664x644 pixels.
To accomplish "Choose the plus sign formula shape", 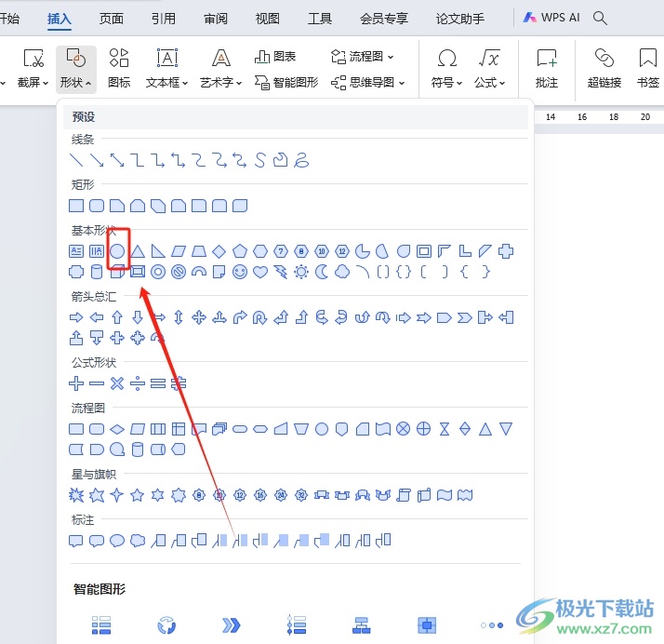I will coord(76,383).
